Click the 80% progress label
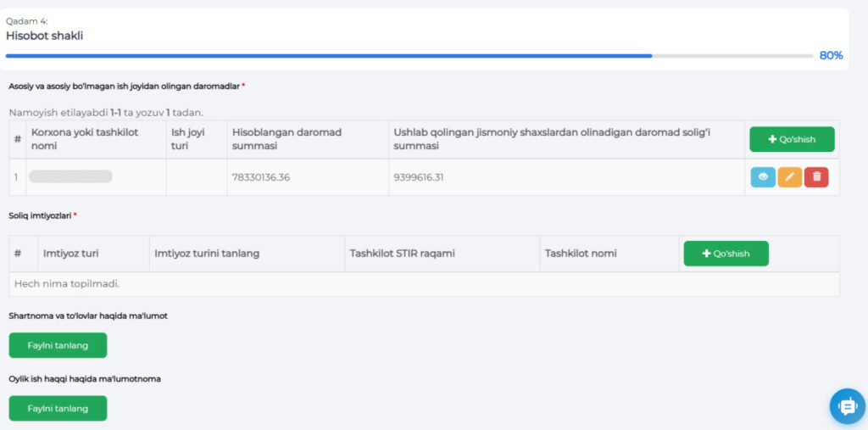Viewport: 868px width, 430px height. [x=831, y=56]
